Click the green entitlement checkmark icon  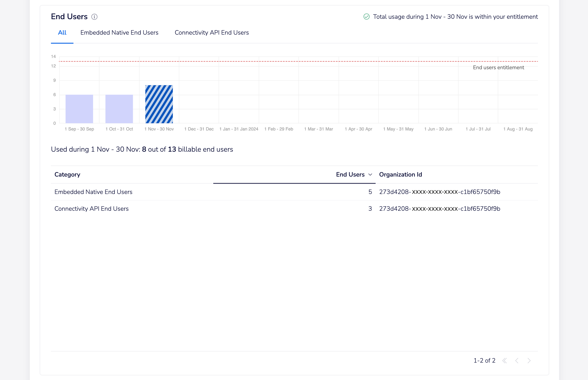tap(366, 17)
